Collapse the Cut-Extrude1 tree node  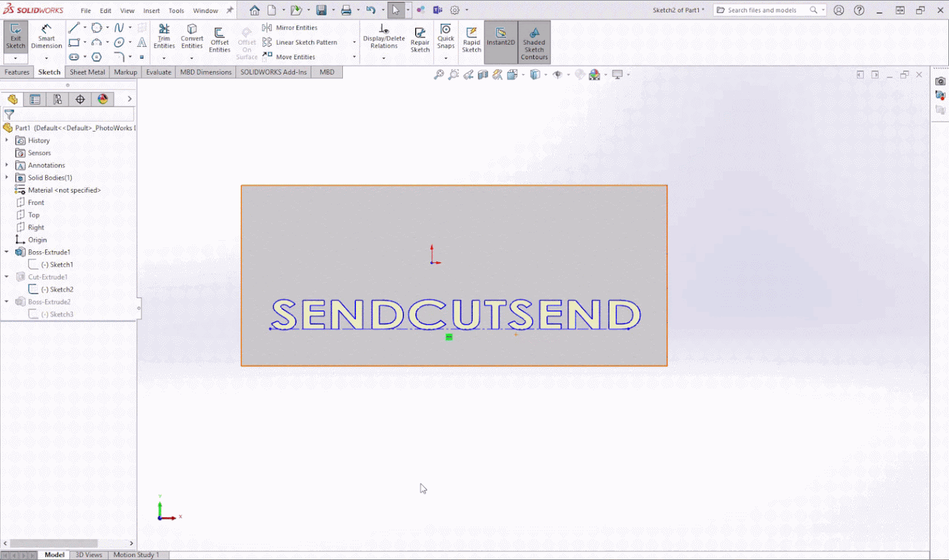(x=7, y=277)
